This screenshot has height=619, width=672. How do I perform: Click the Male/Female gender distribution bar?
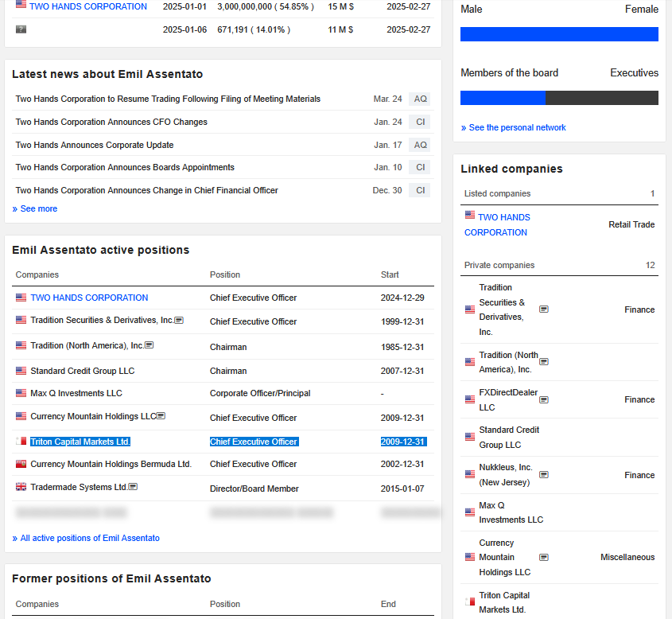[x=559, y=34]
